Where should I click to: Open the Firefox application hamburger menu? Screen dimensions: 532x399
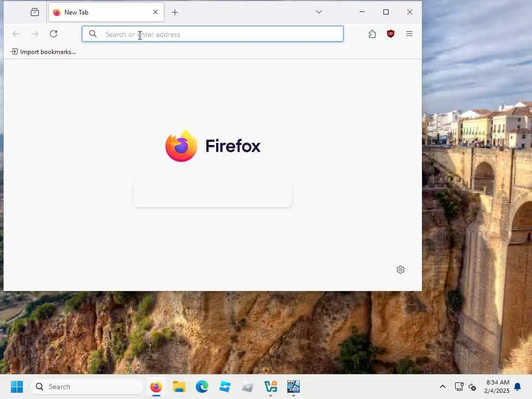coord(409,34)
